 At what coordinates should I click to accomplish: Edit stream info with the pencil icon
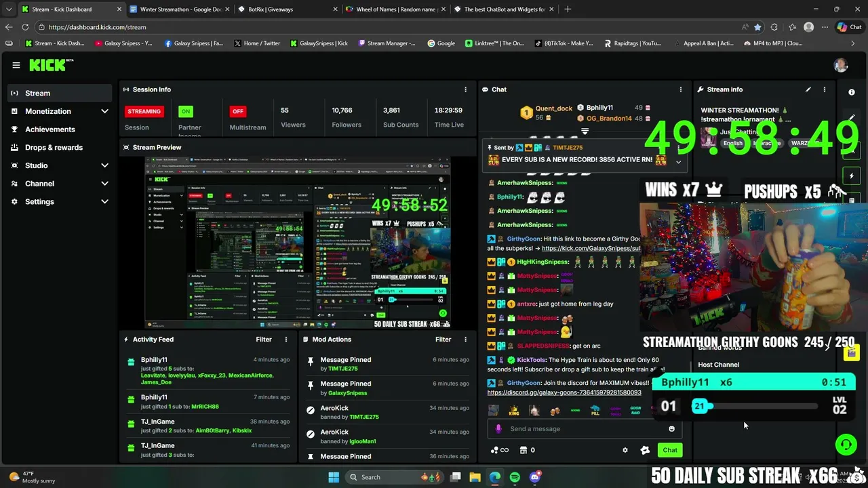click(x=808, y=89)
